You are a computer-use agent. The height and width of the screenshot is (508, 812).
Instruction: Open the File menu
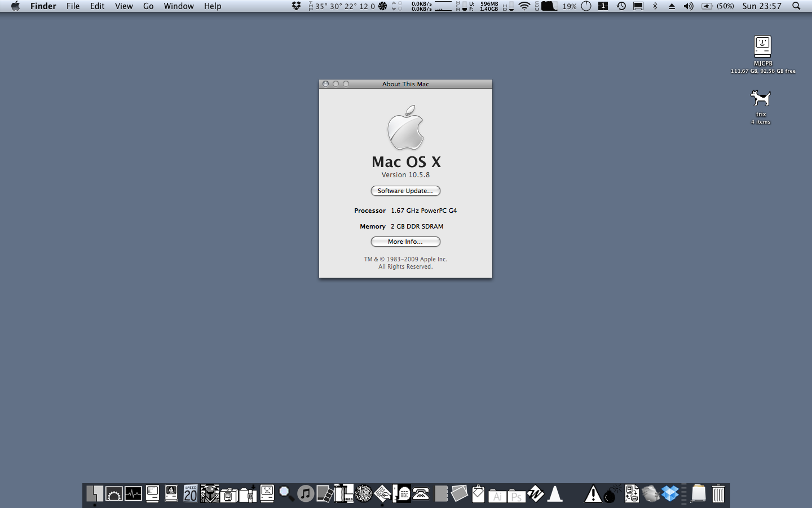point(73,6)
